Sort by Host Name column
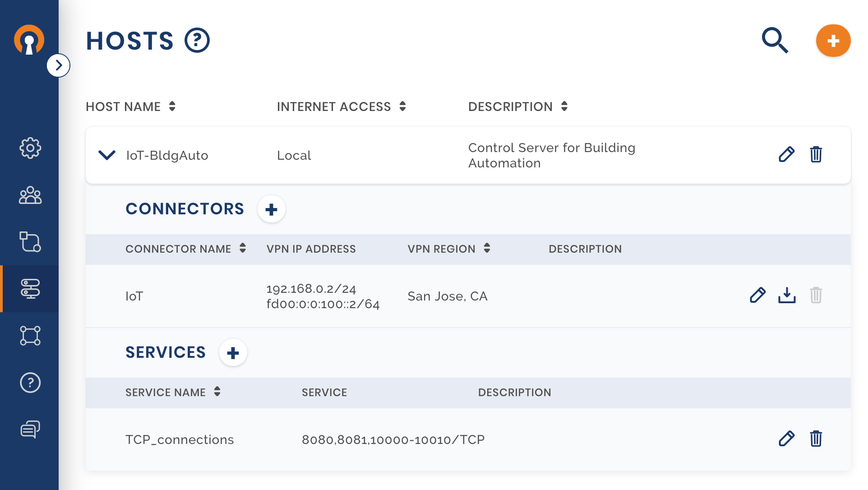The image size is (868, 490). pyautogui.click(x=172, y=106)
